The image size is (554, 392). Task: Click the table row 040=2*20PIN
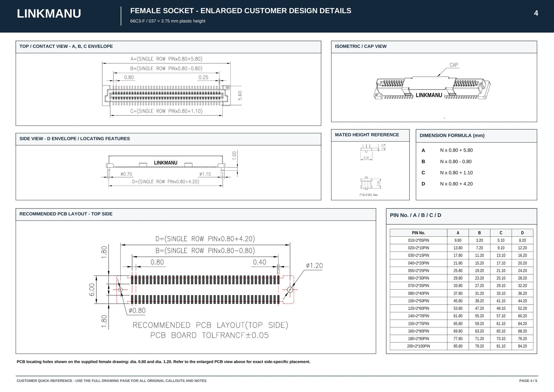click(x=461, y=263)
